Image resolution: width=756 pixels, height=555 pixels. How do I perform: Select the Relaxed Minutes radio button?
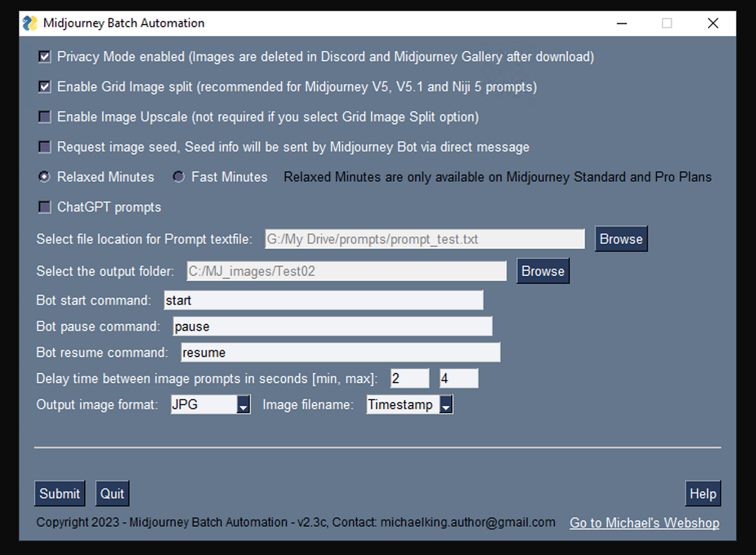pyautogui.click(x=43, y=177)
